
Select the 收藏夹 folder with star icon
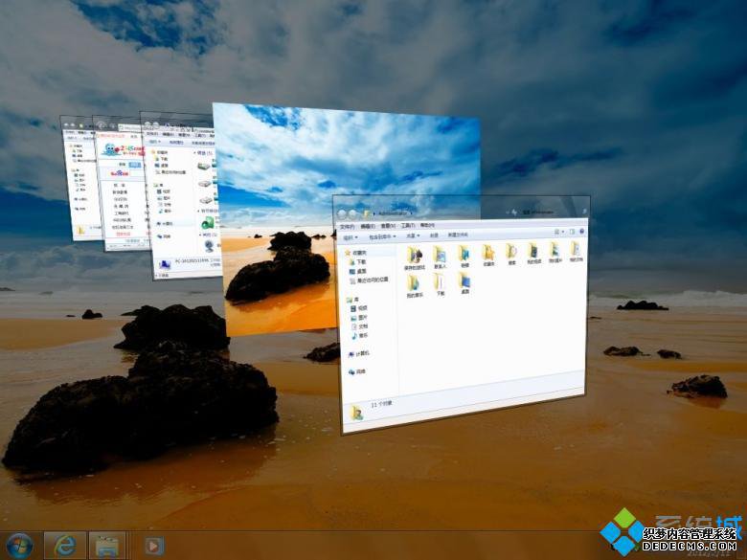click(488, 256)
